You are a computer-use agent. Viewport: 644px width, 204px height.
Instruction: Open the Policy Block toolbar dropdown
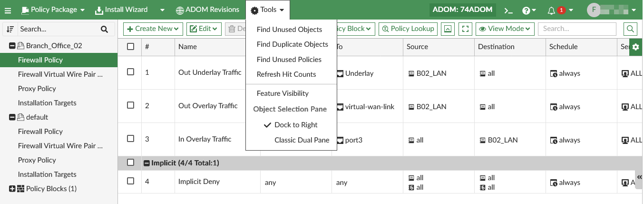[x=356, y=29]
